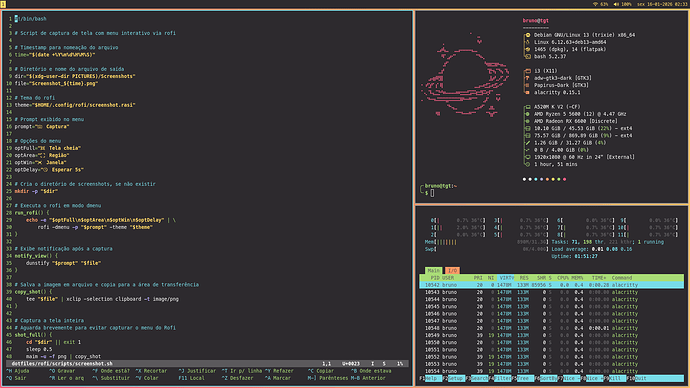The height and width of the screenshot is (388, 690).
Task: Click F8 Nice + in htop footer
Action: coord(591,378)
